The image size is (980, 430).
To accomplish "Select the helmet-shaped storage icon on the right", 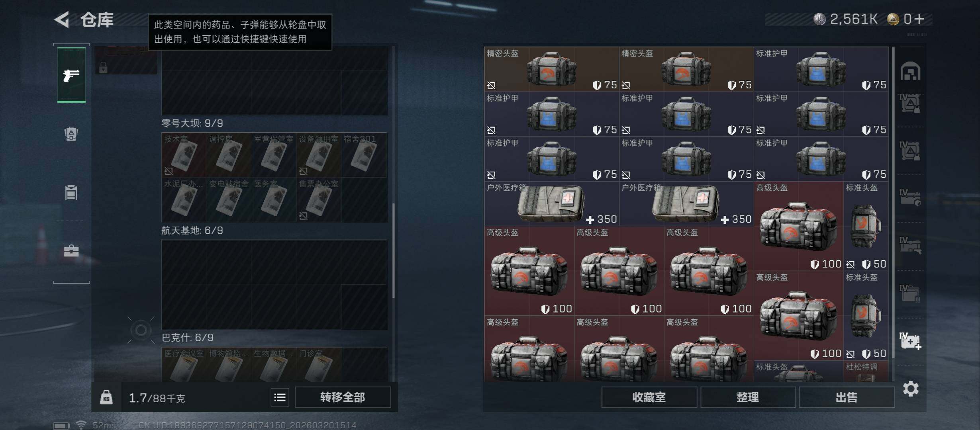I will [x=910, y=71].
